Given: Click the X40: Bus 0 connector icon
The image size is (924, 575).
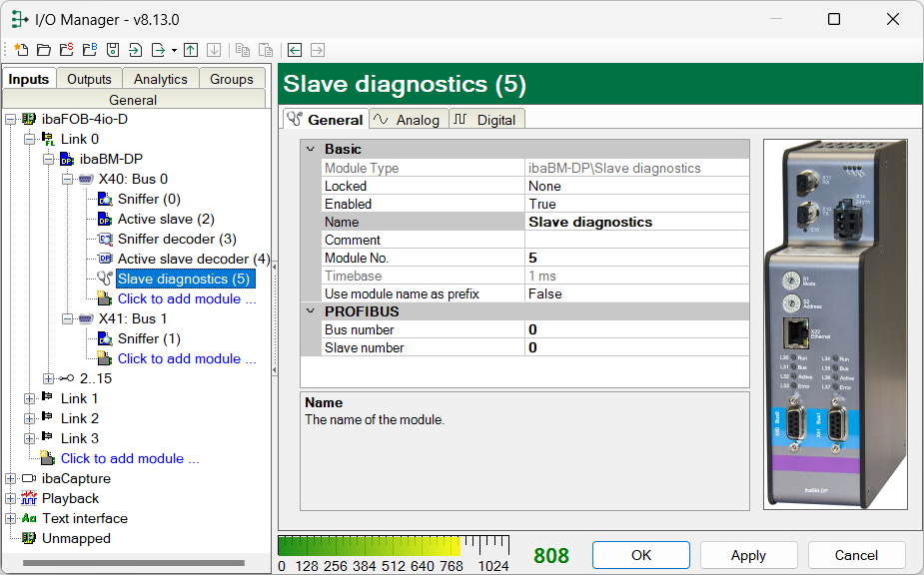Looking at the screenshot, I should click(86, 179).
